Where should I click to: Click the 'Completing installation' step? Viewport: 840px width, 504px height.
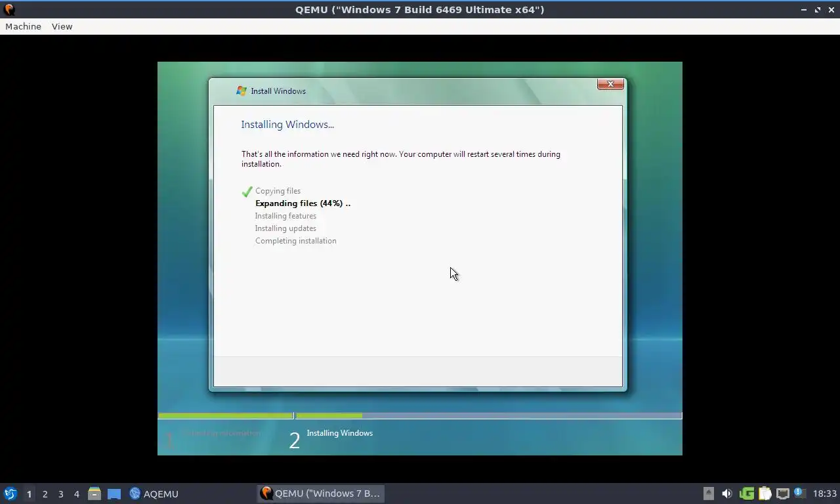(x=295, y=241)
